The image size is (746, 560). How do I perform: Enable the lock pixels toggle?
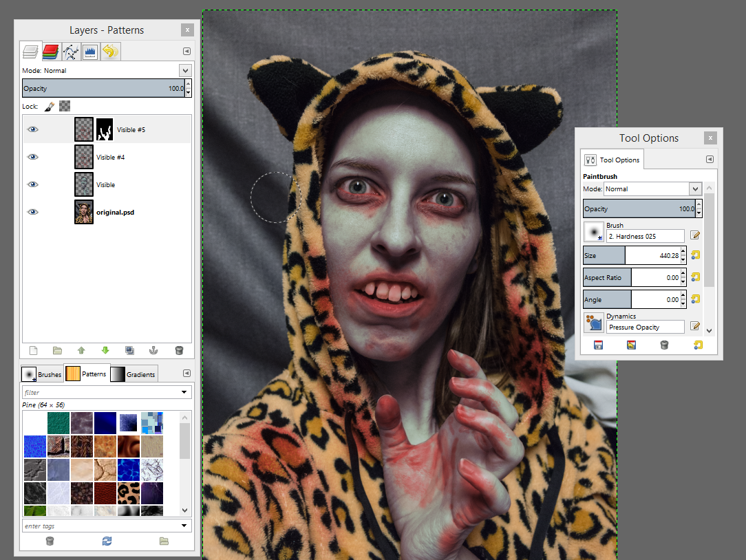point(47,105)
